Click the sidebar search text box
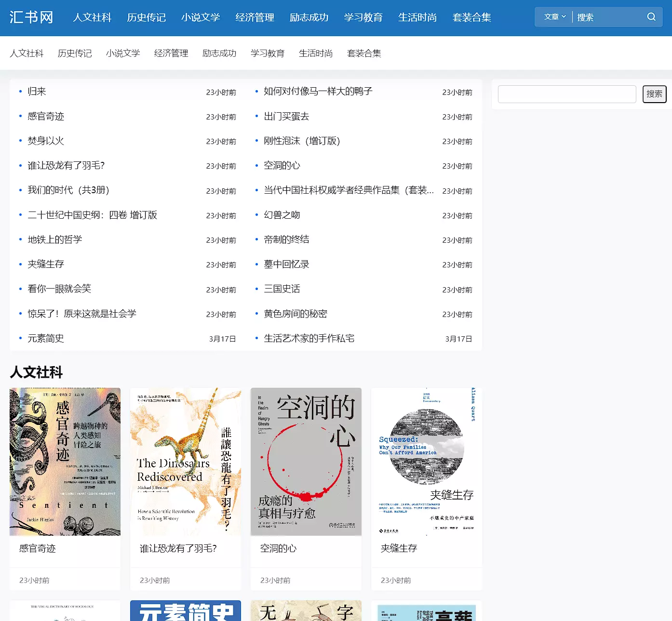Viewport: 672px width, 621px height. point(566,94)
